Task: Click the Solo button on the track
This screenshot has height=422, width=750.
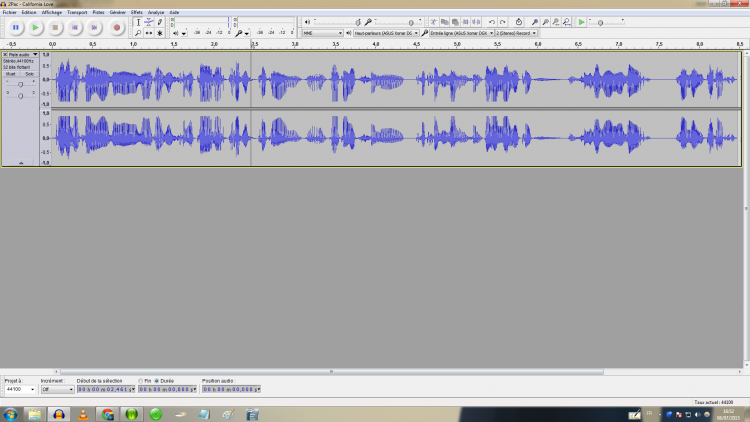Action: [29, 74]
